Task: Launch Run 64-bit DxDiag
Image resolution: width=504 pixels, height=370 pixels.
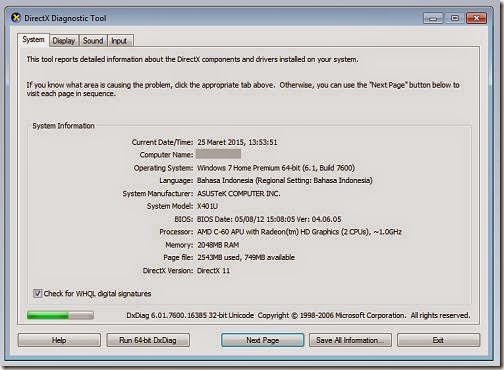Action: [148, 340]
